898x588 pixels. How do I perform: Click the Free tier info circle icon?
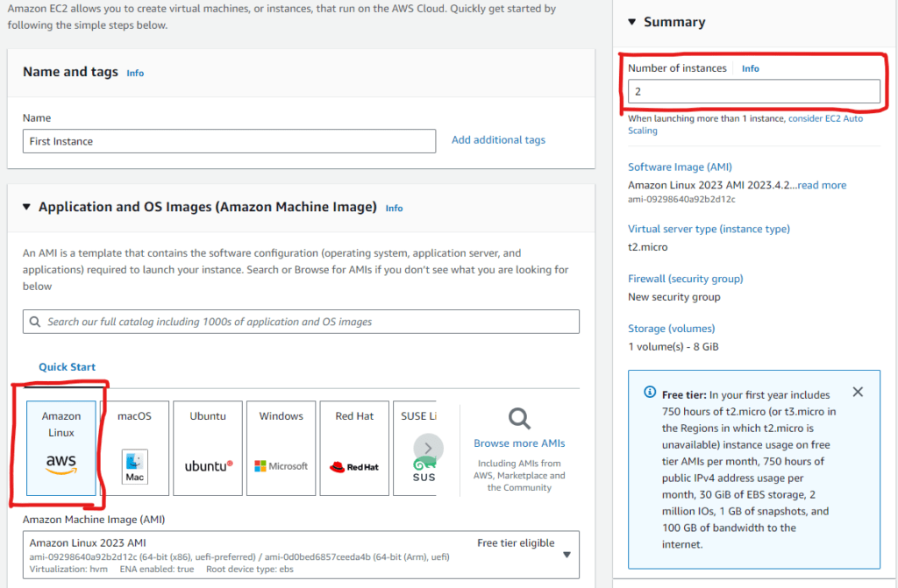click(x=650, y=393)
